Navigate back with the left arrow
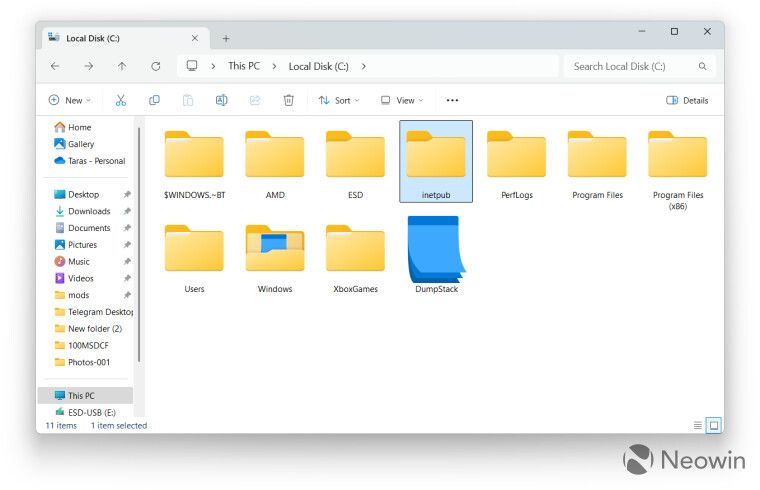Image resolution: width=760 pixels, height=490 pixels. pyautogui.click(x=55, y=66)
